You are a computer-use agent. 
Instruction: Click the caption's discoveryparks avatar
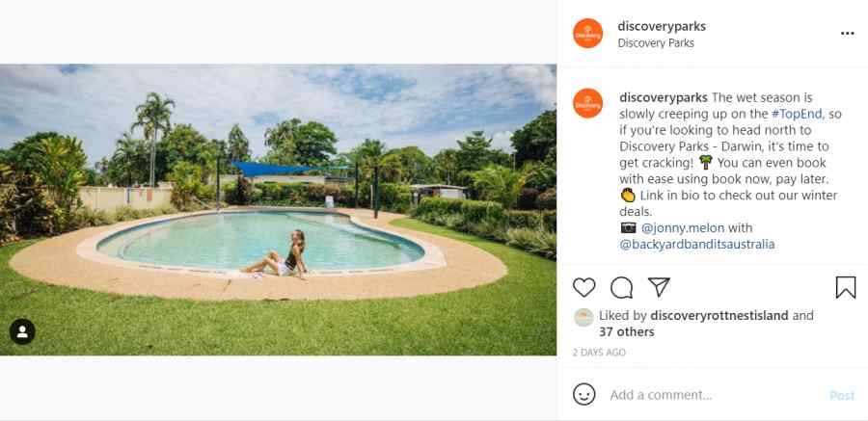(588, 103)
